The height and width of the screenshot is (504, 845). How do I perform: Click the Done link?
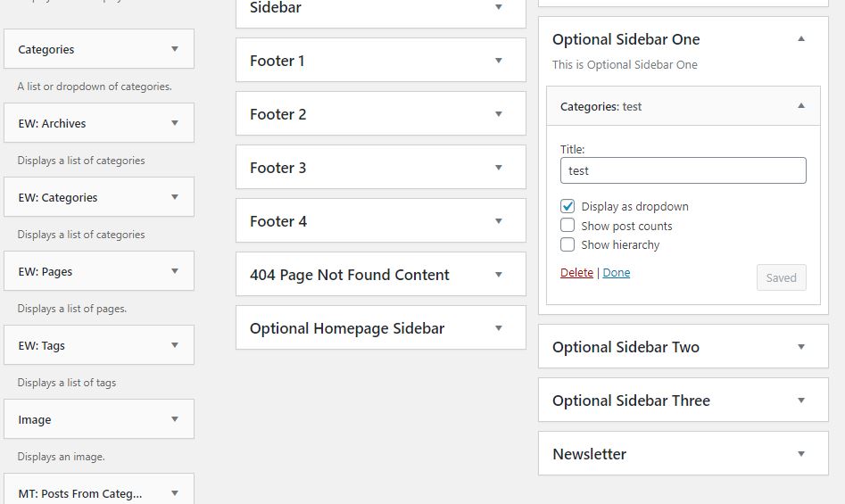[616, 273]
